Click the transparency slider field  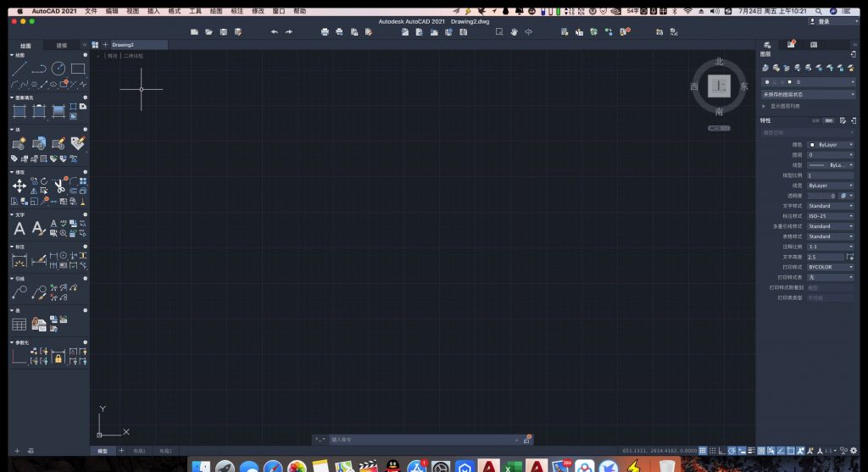click(x=822, y=196)
